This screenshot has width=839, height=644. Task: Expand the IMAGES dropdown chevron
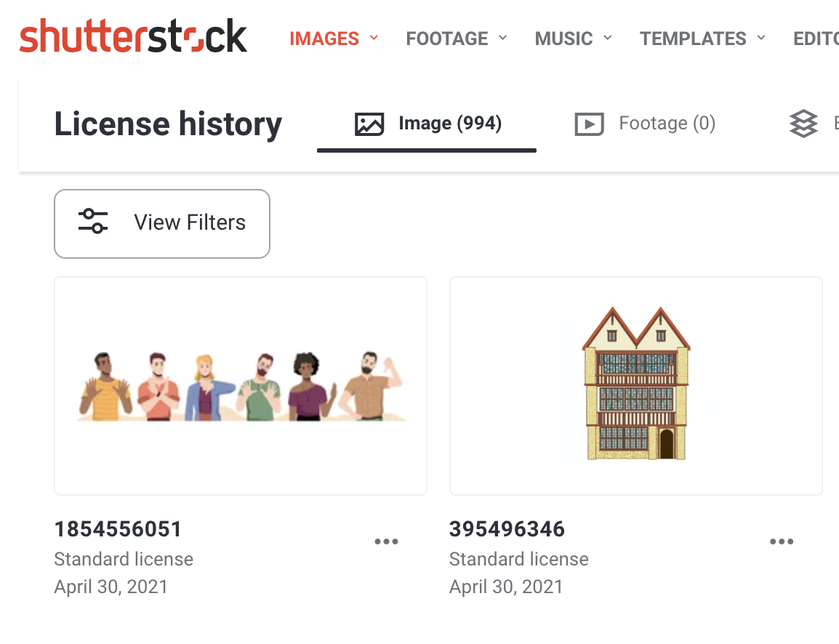[374, 38]
